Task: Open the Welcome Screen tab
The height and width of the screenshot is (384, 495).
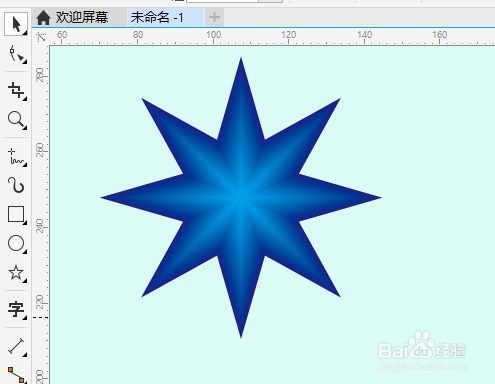Action: pyautogui.click(x=79, y=17)
